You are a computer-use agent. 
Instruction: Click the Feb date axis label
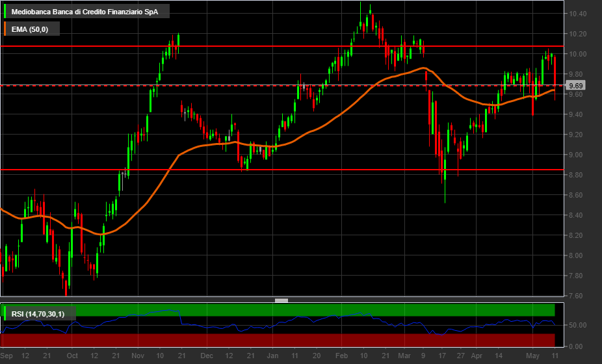[342, 356]
